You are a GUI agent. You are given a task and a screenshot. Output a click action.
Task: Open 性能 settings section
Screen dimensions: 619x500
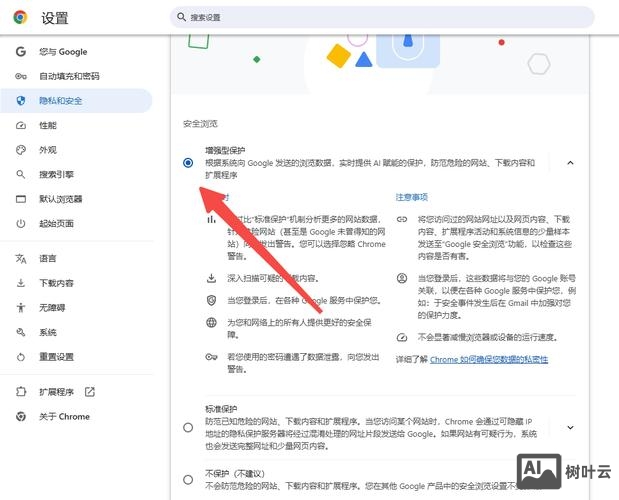tap(48, 125)
